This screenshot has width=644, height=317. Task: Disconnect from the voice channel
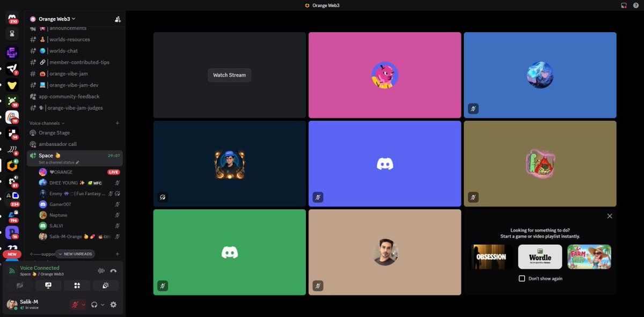[113, 271]
